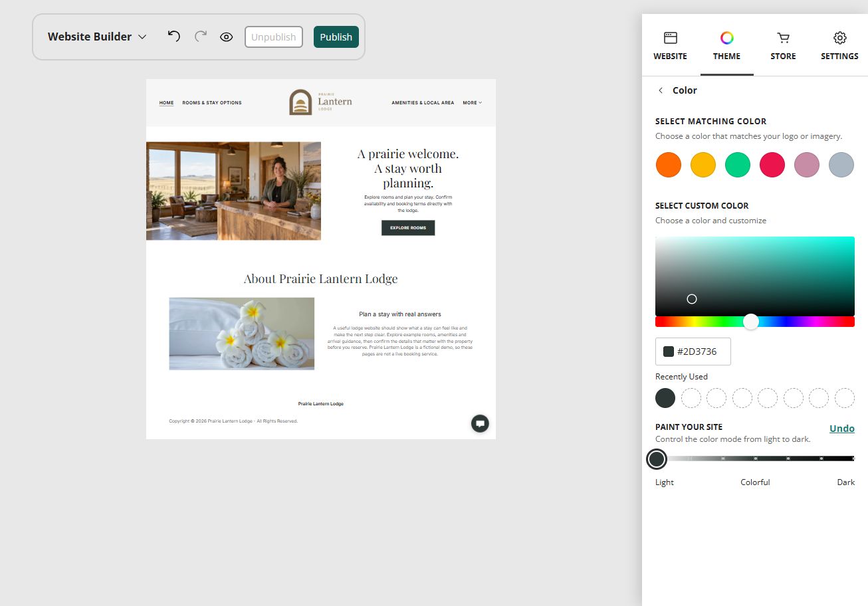Viewport: 868px width, 606px height.
Task: Click the hex color input field
Action: 693,352
